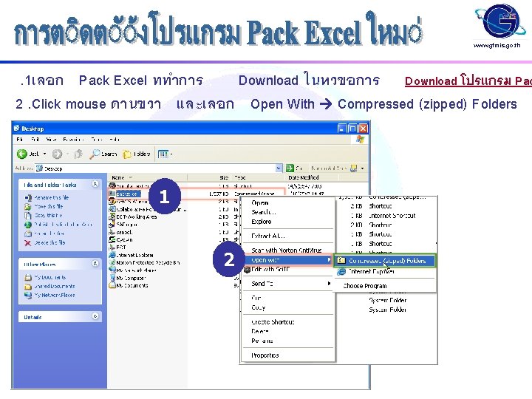Choose Create Shortcut in context menu

tap(288, 321)
